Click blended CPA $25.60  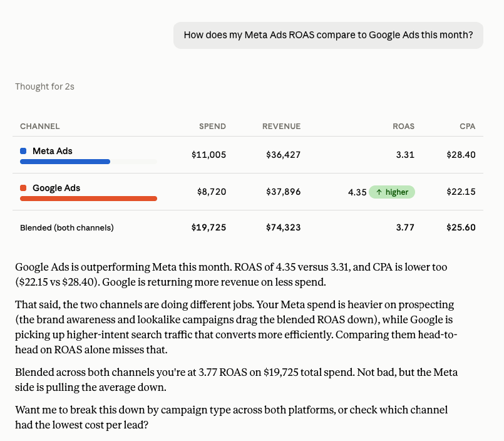(x=461, y=227)
